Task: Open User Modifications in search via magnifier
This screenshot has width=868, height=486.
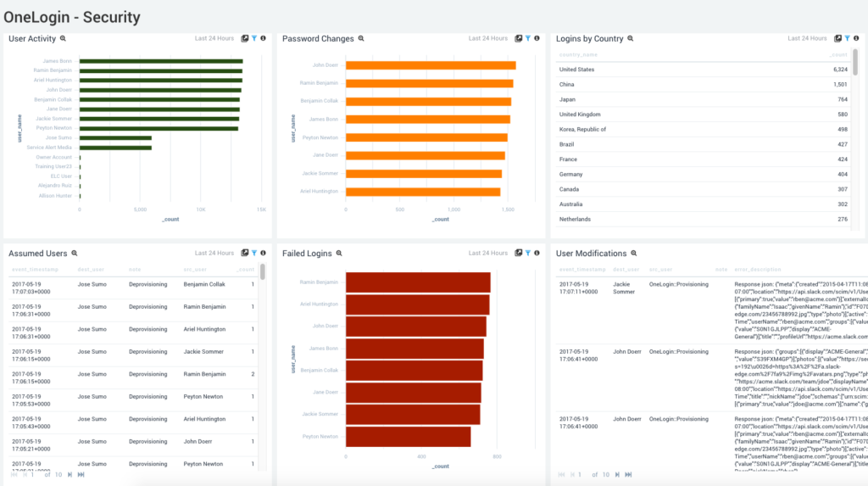Action: (x=634, y=254)
